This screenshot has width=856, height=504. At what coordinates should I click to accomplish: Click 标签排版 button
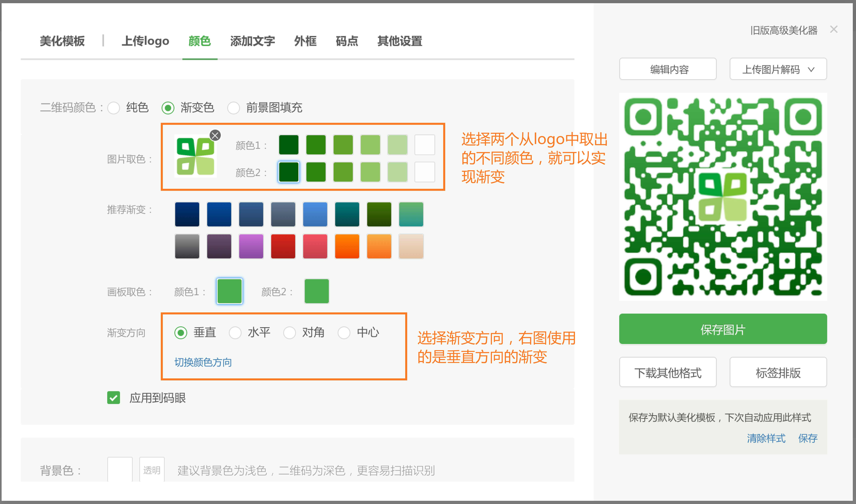click(x=778, y=372)
